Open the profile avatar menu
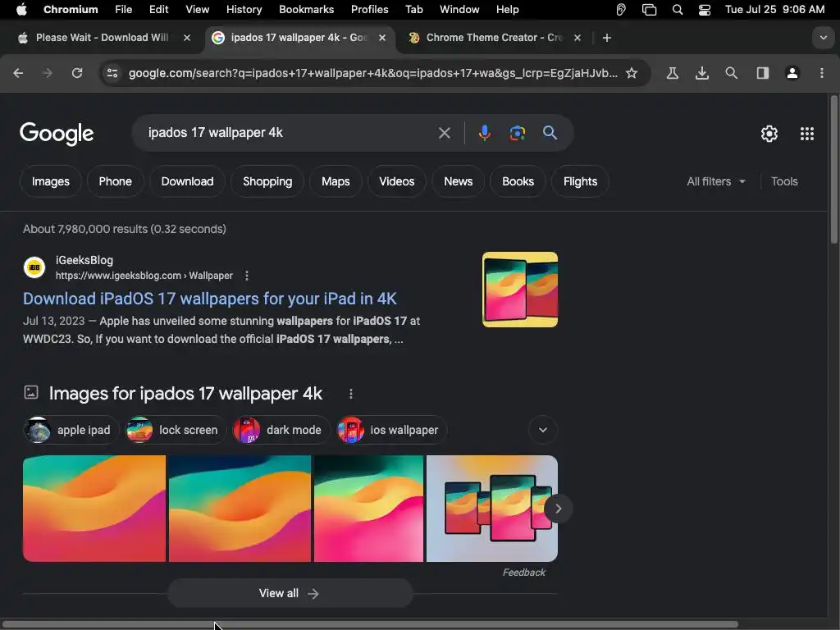840x630 pixels. (x=792, y=73)
